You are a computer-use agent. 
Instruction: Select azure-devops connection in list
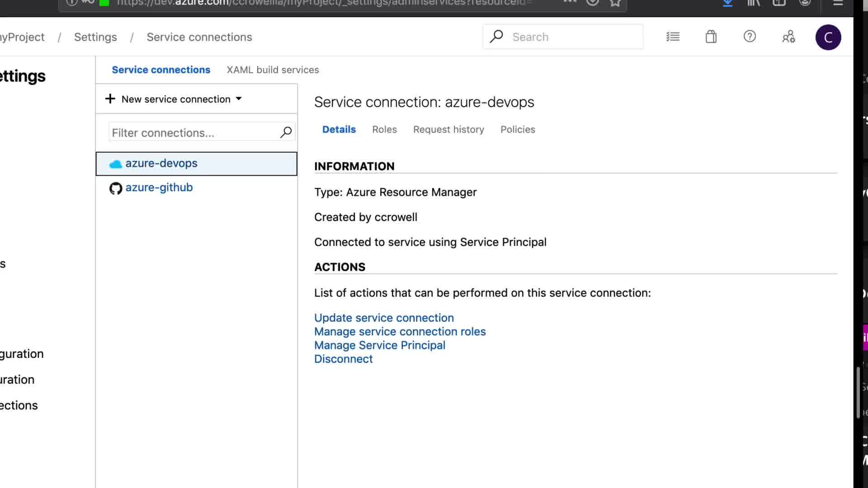tap(161, 163)
